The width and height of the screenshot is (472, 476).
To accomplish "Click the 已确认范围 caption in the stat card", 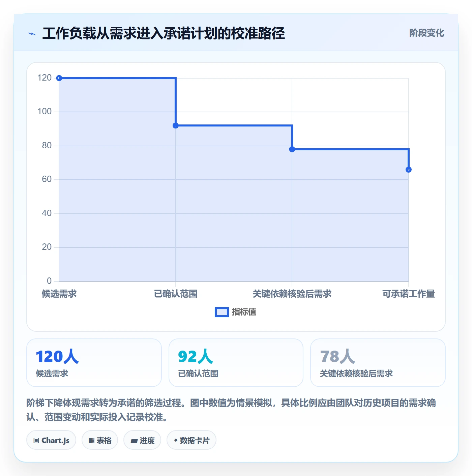I will 198,374.
